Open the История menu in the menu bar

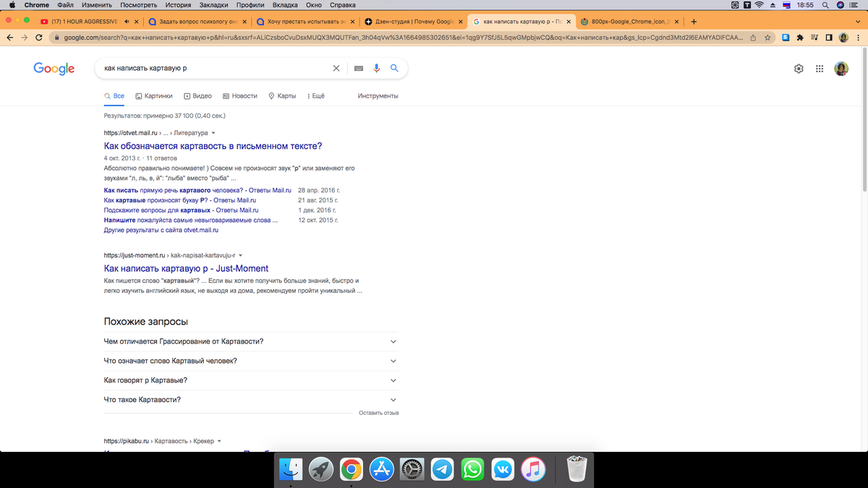pyautogui.click(x=177, y=5)
